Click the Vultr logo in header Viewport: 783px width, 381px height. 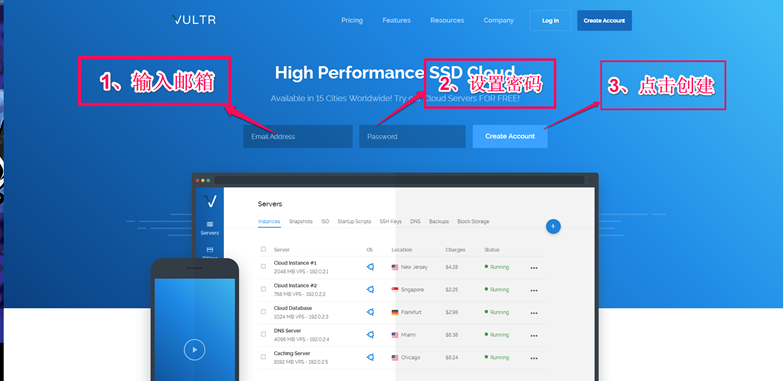(x=194, y=20)
